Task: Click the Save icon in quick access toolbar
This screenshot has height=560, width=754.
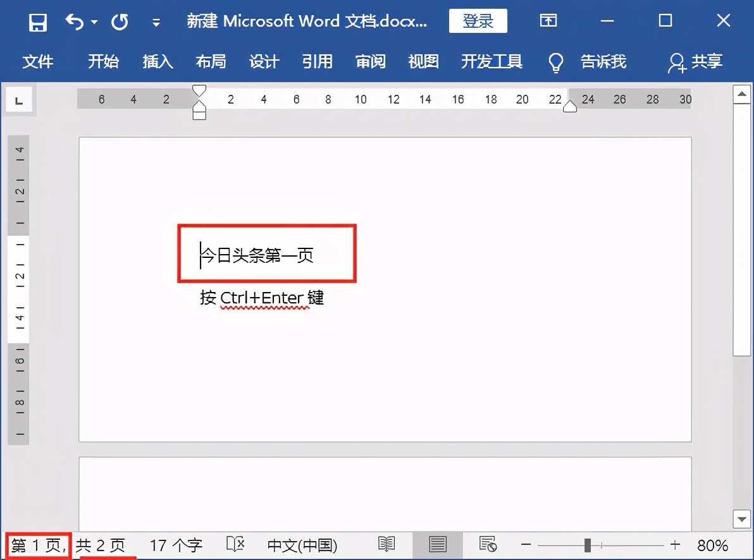Action: coord(37,22)
